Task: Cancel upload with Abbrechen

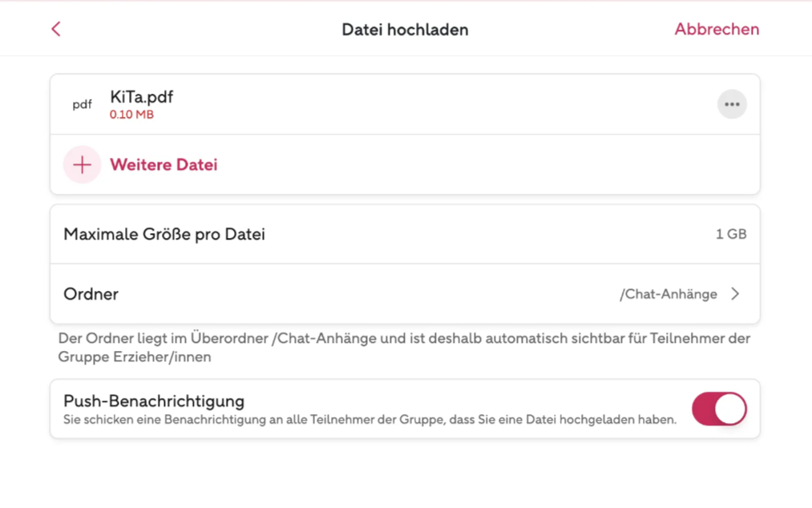Action: (x=717, y=29)
